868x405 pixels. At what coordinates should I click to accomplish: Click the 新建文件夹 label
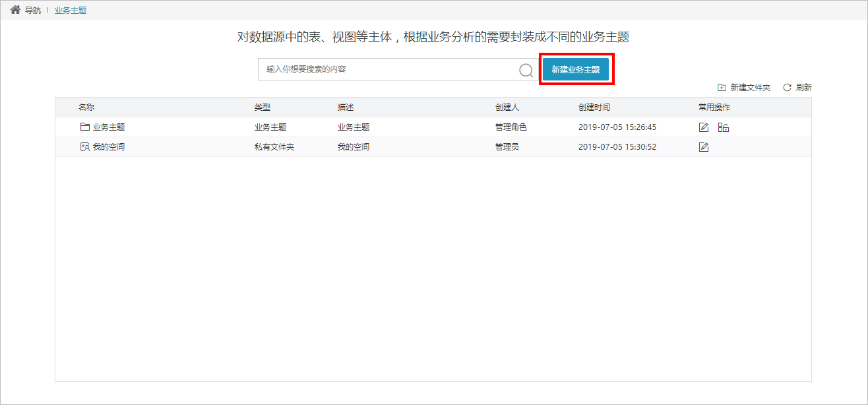pos(751,88)
